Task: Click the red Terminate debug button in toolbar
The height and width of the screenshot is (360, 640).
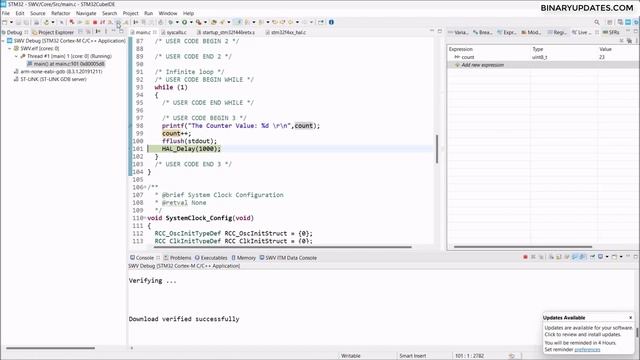Action: point(95,22)
